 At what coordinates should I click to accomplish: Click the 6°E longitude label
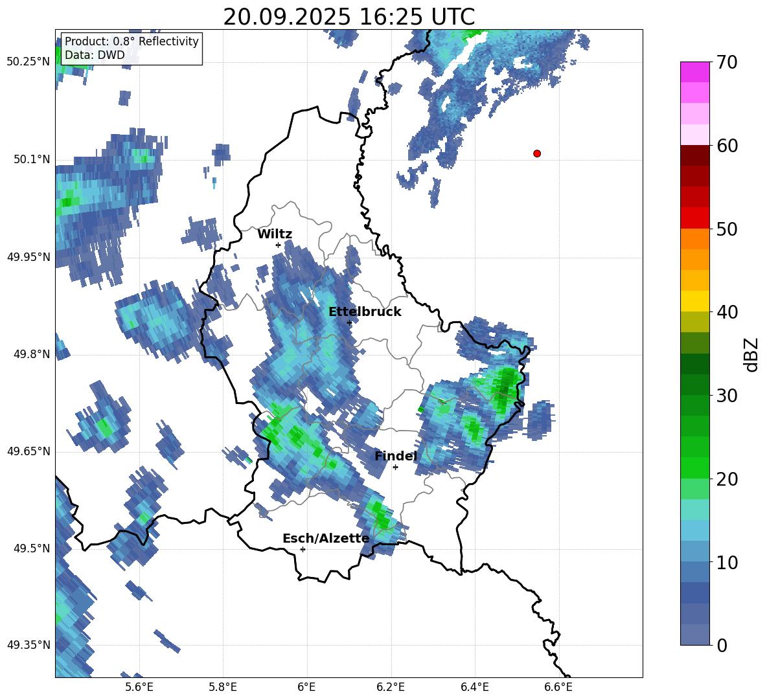(306, 687)
